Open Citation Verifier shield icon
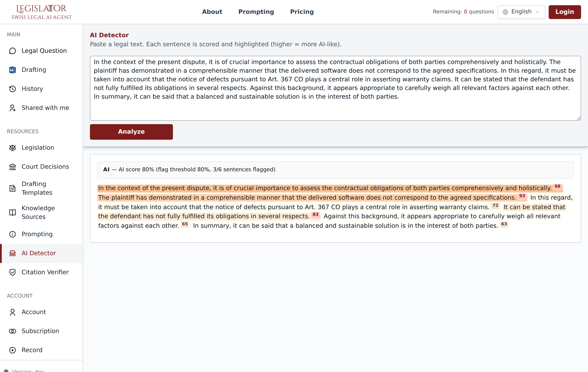The height and width of the screenshot is (372, 588). coord(13,272)
